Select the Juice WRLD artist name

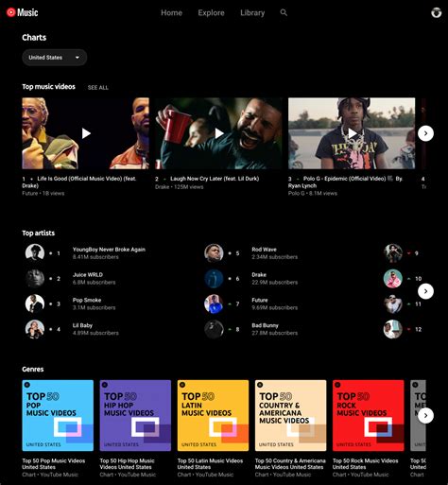pos(88,275)
